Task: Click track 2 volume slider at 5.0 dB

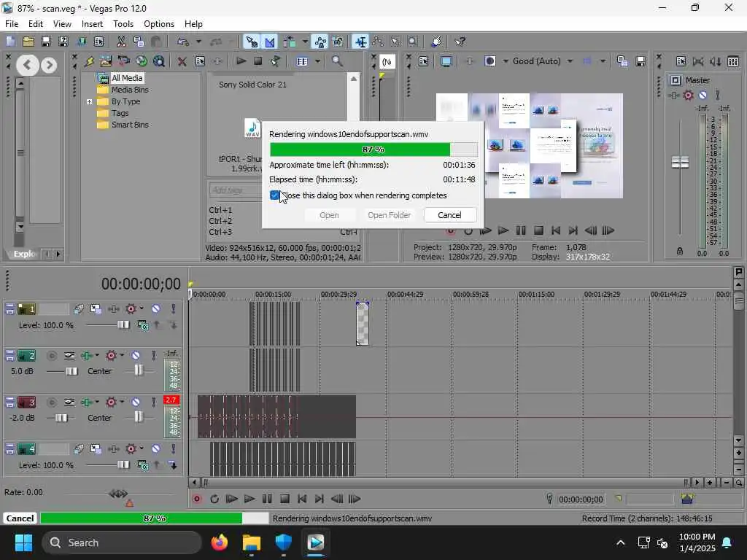Action: pos(71,371)
